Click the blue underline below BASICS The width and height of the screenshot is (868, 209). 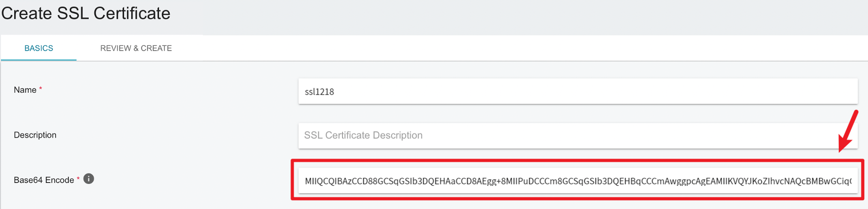[39, 60]
